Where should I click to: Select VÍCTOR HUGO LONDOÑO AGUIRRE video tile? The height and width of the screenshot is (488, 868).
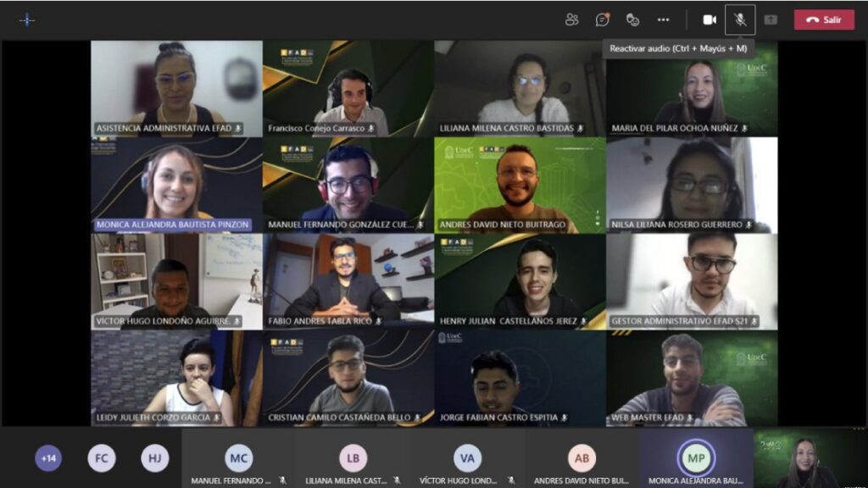coord(176,281)
